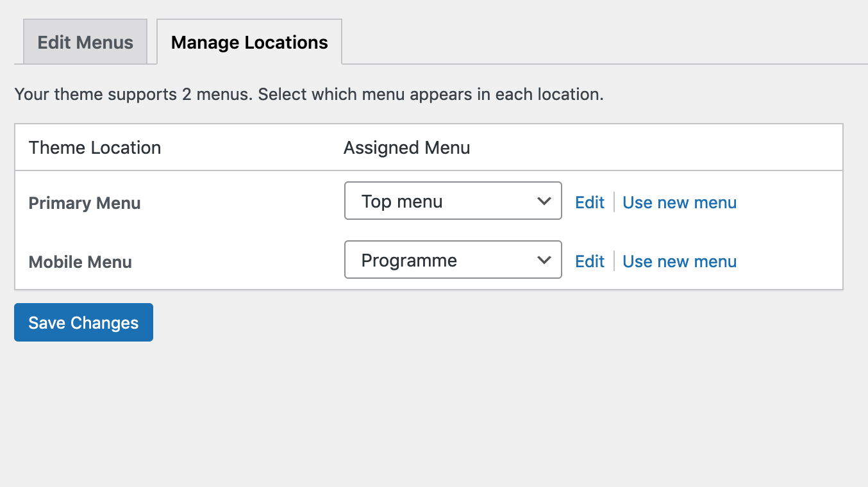Click Edit link in Mobile Menu row

click(589, 261)
